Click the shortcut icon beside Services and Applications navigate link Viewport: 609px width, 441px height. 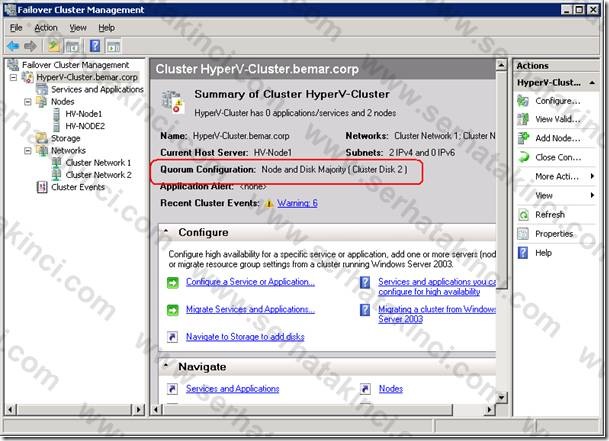pyautogui.click(x=172, y=389)
